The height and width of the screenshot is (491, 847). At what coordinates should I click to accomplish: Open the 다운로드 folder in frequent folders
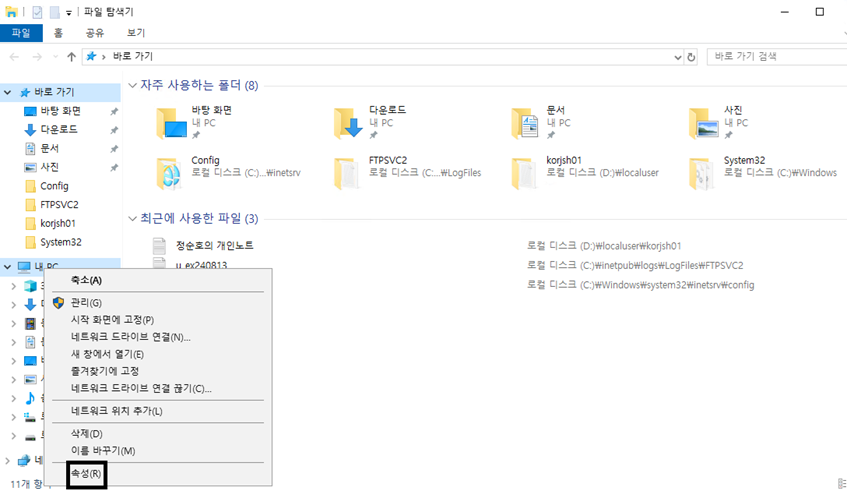(349, 122)
